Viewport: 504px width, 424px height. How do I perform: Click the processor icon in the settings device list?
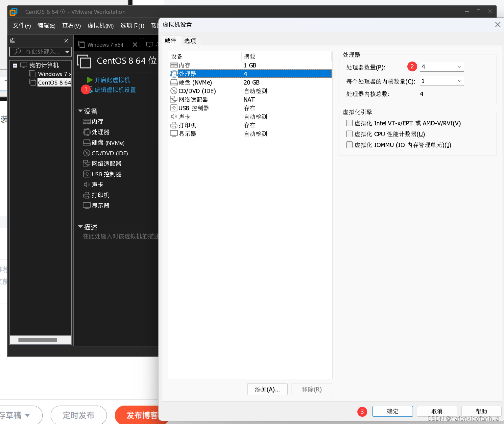coord(174,74)
